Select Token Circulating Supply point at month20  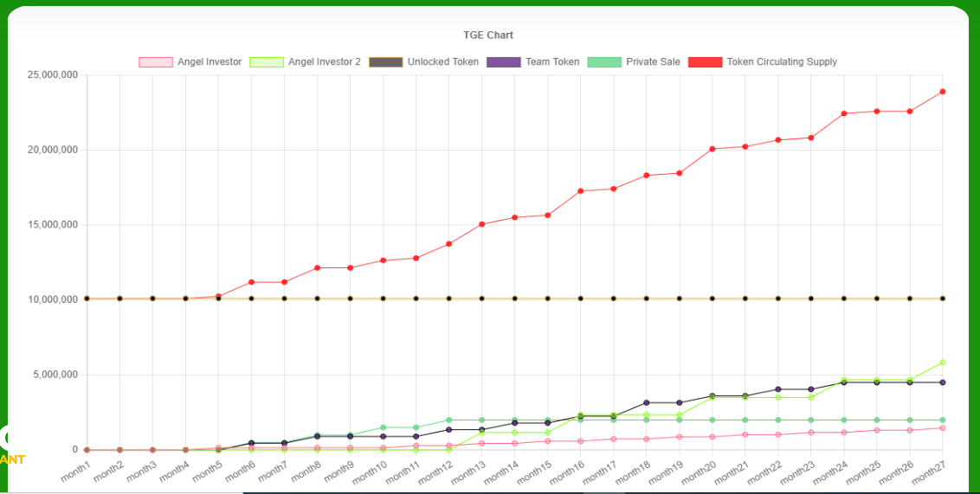pos(712,149)
